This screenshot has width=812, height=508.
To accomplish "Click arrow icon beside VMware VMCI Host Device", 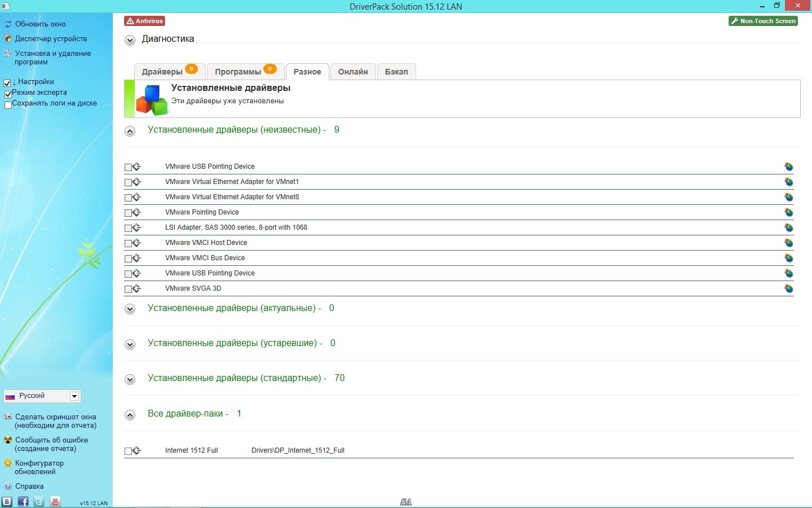I will pos(136,243).
